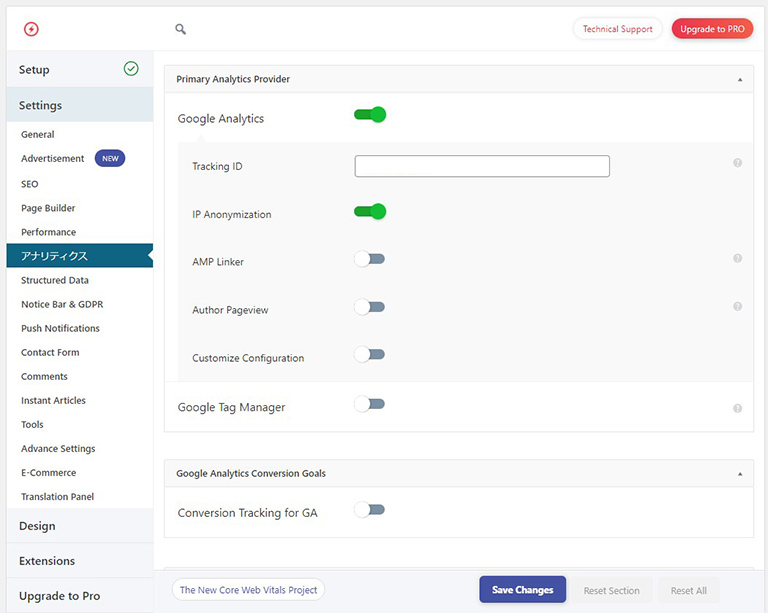Expand the Extensions sidebar section
Screen dimensions: 768x613
pos(80,561)
